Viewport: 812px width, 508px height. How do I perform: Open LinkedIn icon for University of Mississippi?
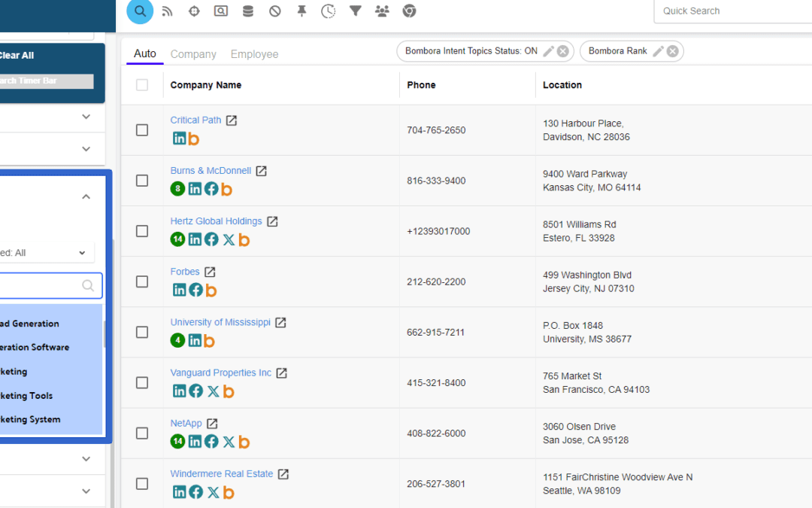195,340
